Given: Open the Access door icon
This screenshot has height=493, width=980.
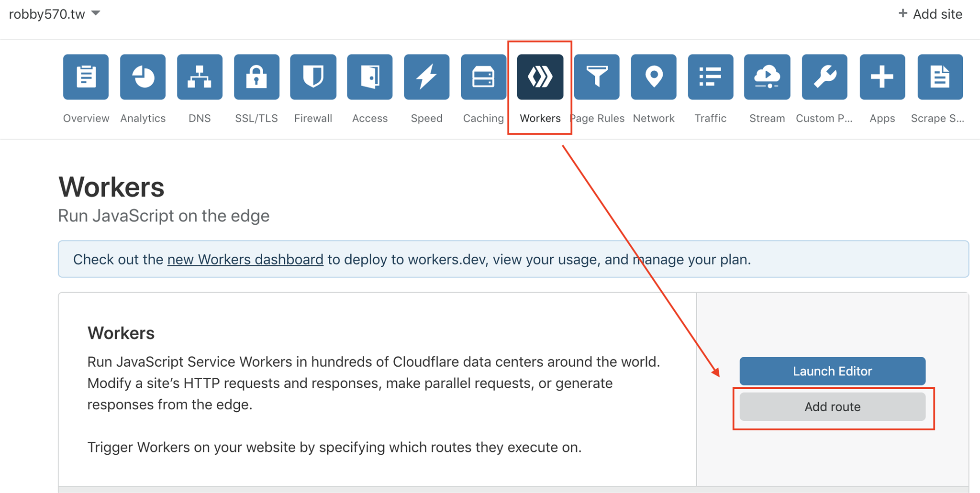Looking at the screenshot, I should (370, 77).
